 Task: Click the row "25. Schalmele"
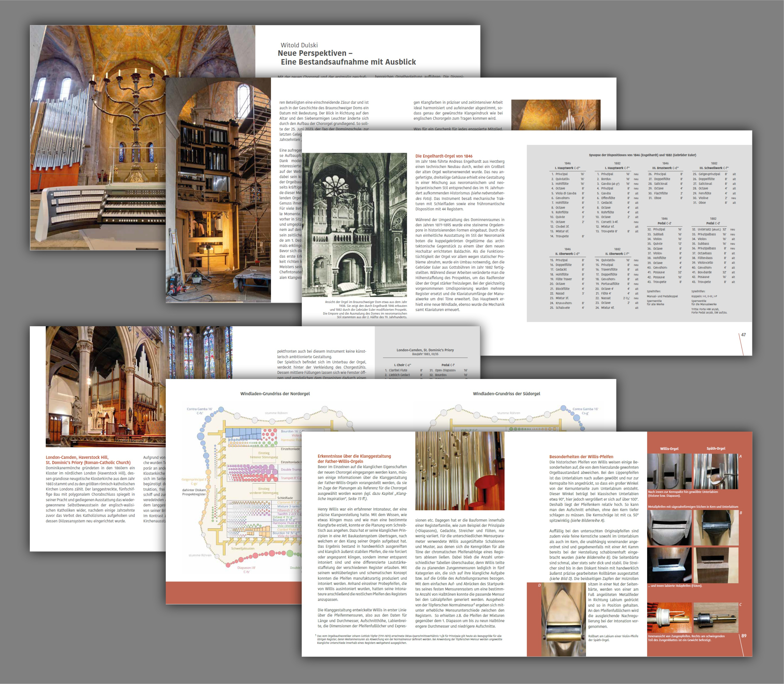click(567, 308)
